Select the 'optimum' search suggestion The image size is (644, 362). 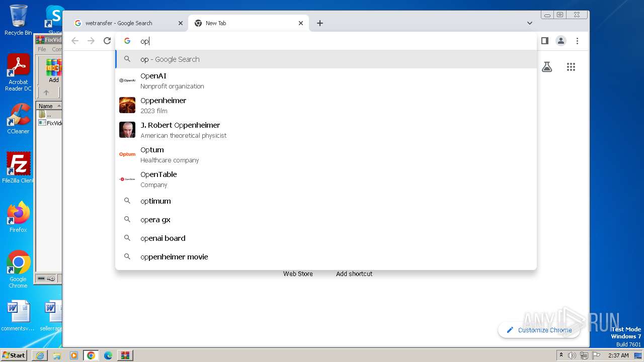click(x=326, y=201)
